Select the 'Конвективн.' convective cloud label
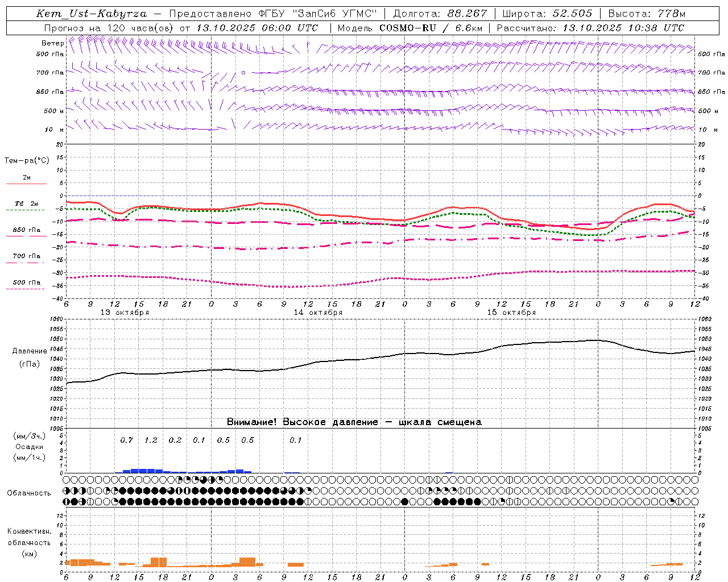 [29, 531]
